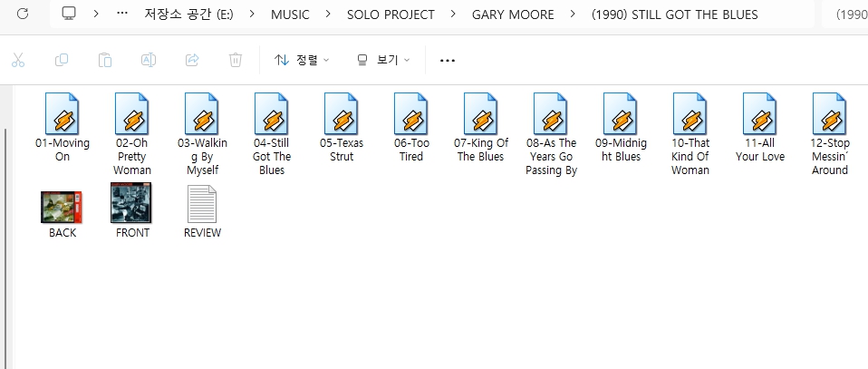The height and width of the screenshot is (369, 868).
Task: Show hidden breadcrumb path via ellipsis
Action: click(122, 15)
